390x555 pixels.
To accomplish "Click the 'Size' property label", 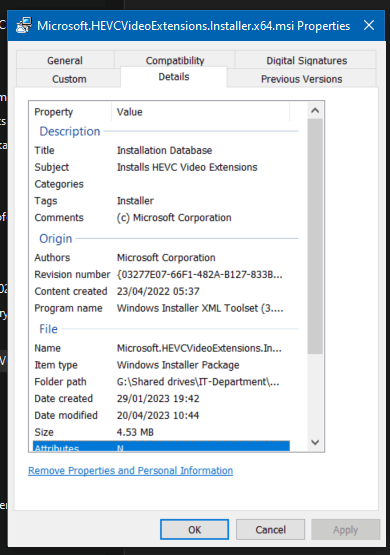I will [x=44, y=432].
